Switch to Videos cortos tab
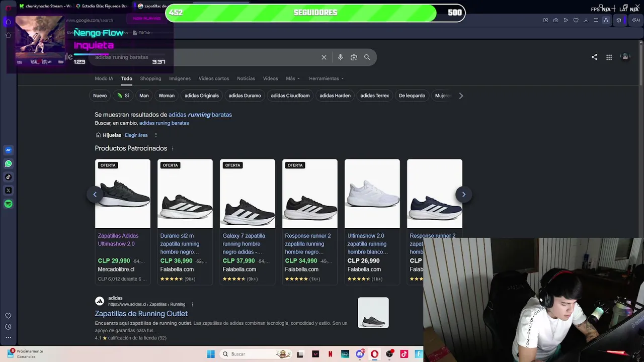The width and height of the screenshot is (644, 362). pyautogui.click(x=213, y=78)
